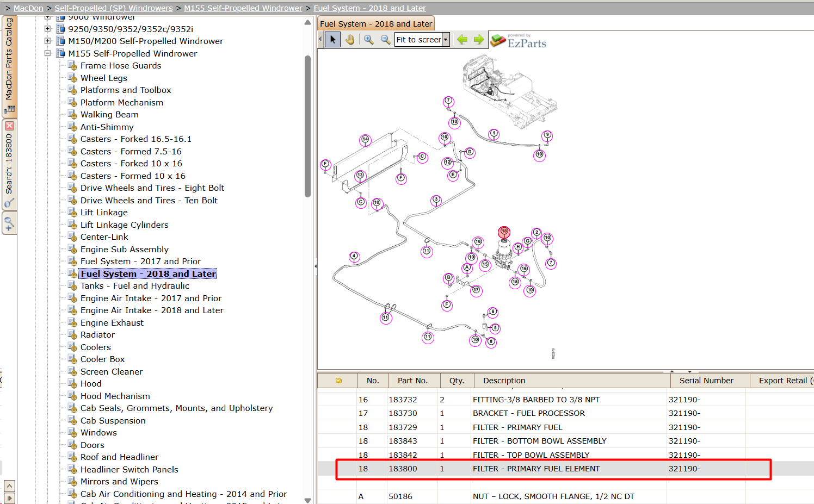This screenshot has height=504, width=814.
Task: Zoom out of the diagram
Action: coord(385,40)
